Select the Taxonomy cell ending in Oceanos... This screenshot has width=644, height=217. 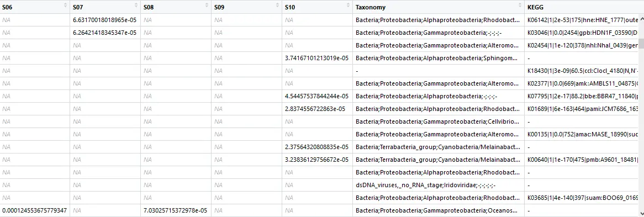tap(439, 210)
